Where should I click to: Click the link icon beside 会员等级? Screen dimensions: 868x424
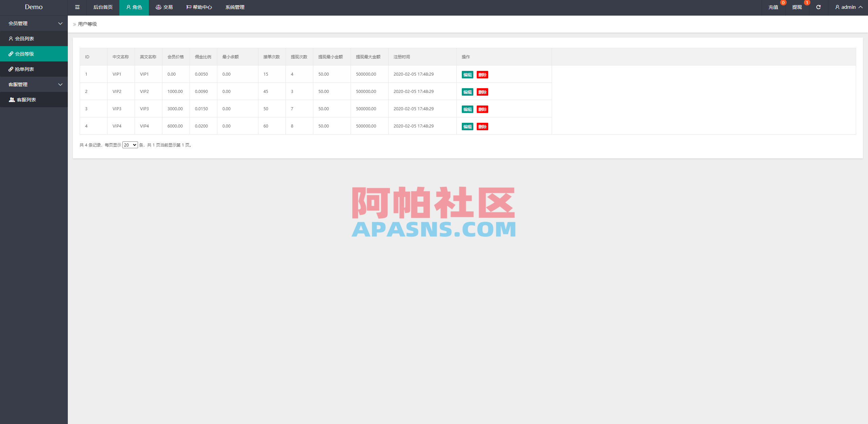tap(11, 54)
